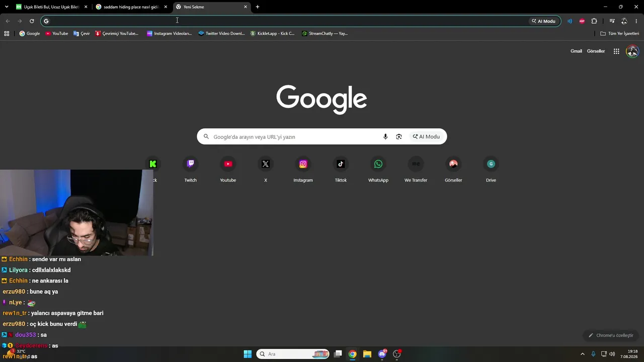Open OBS Studio from the taskbar
The height and width of the screenshot is (362, 644).
coord(396,354)
